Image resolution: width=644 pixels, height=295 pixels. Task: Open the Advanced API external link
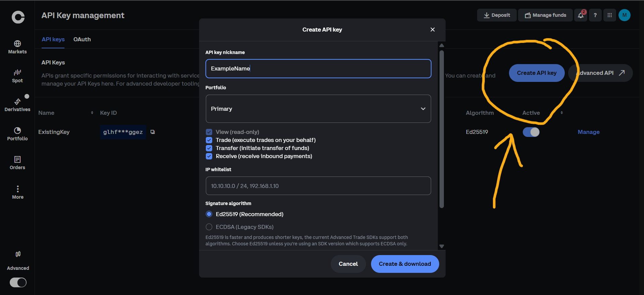click(x=600, y=73)
